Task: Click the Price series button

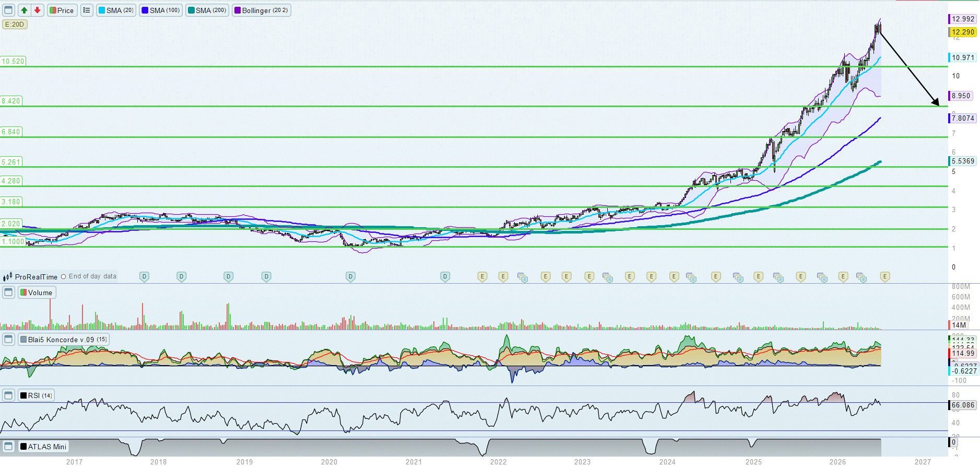Action: [62, 10]
